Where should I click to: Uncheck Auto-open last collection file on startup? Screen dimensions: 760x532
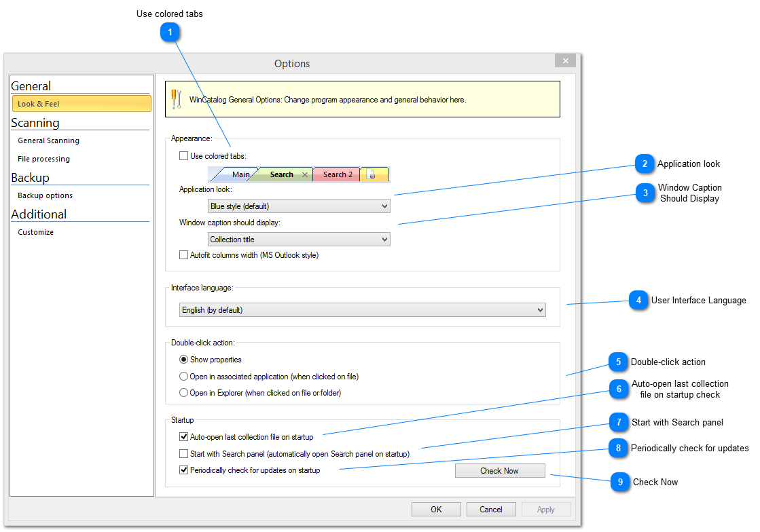click(x=183, y=437)
